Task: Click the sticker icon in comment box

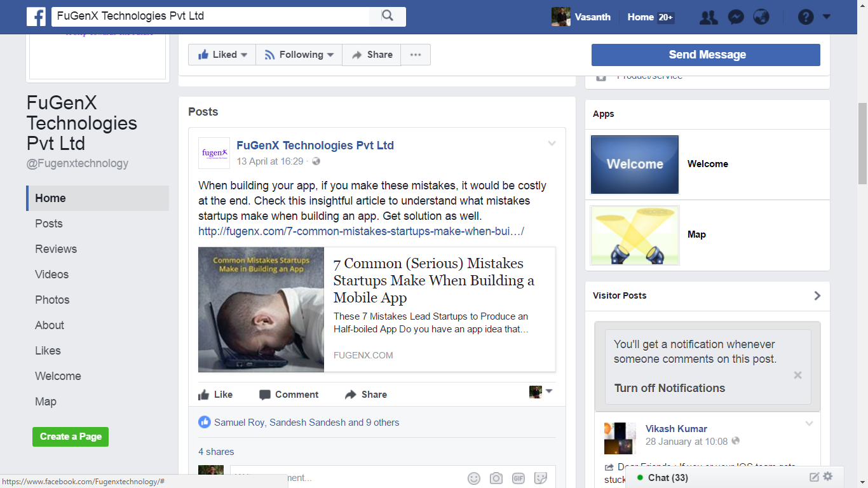Action: tap(541, 478)
